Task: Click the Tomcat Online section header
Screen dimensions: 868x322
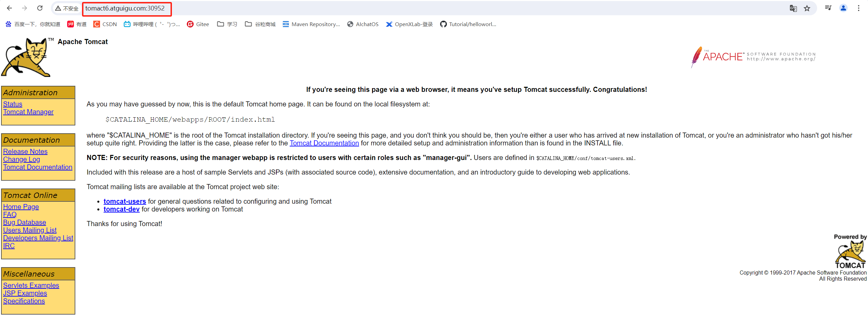Action: pyautogui.click(x=38, y=195)
